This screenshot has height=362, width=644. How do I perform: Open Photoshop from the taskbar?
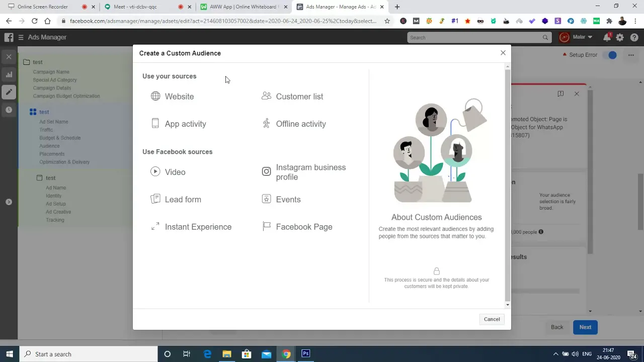pyautogui.click(x=305, y=354)
